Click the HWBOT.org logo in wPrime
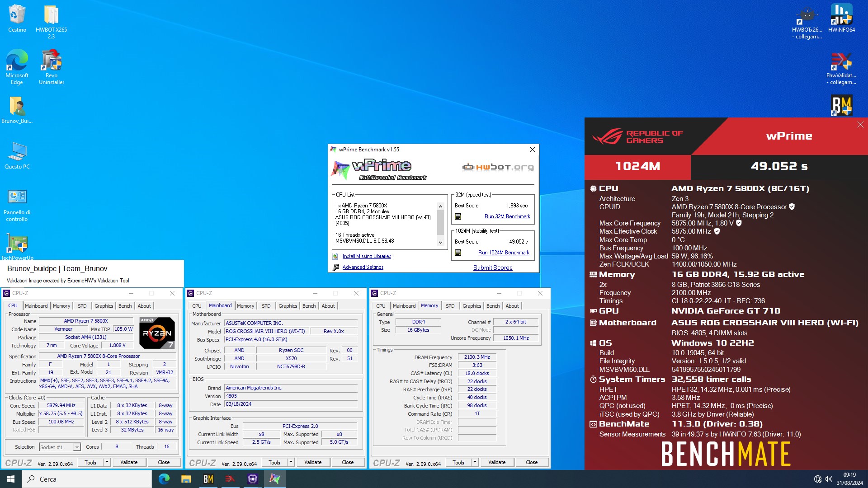This screenshot has width=868, height=488. (498, 167)
